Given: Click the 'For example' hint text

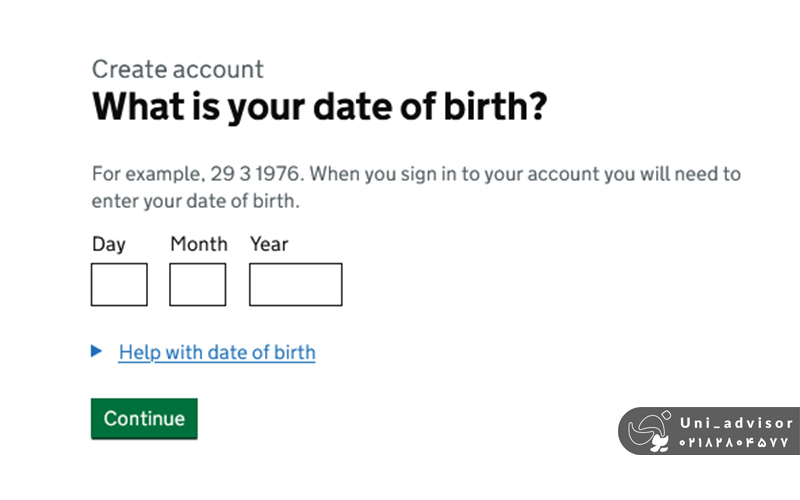Looking at the screenshot, I should tap(147, 174).
